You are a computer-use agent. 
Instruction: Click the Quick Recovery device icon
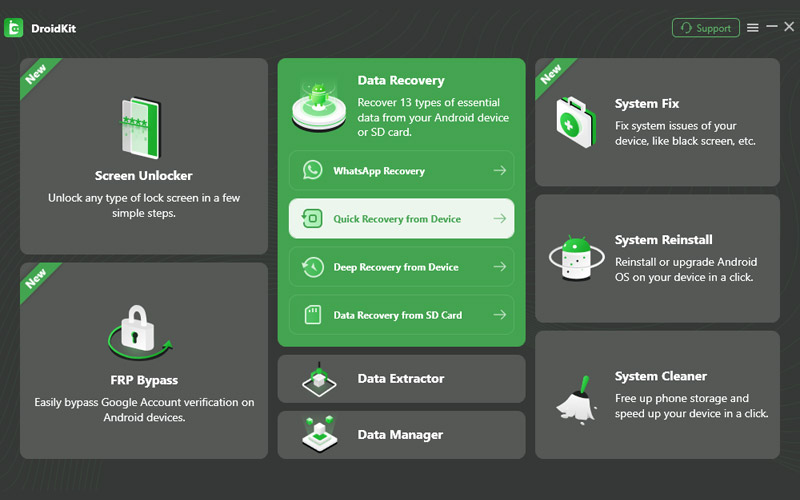click(x=312, y=218)
